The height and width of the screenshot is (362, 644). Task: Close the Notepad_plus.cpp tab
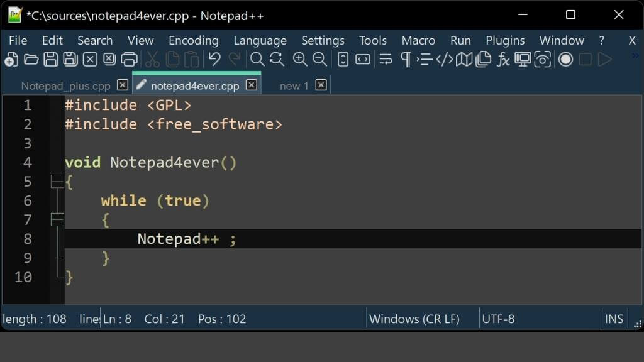[123, 85]
